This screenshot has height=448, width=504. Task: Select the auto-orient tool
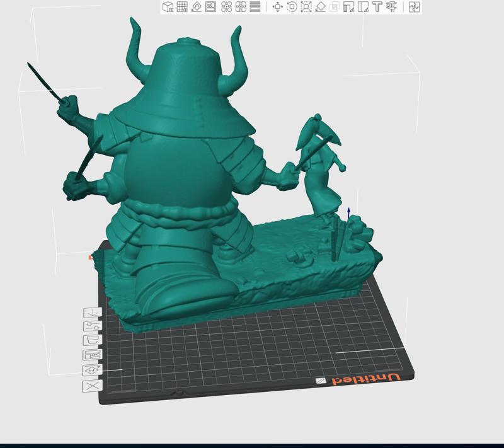[195, 8]
